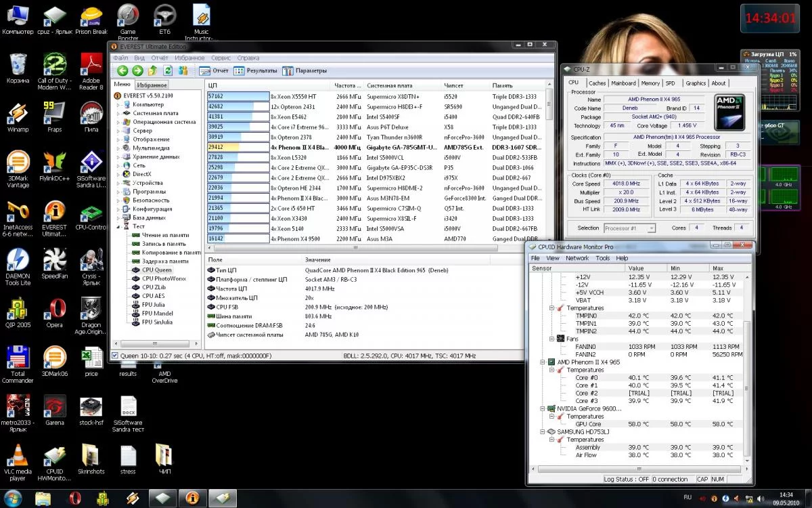Collapse the Fans node in Hardware Monitor

coord(552,339)
